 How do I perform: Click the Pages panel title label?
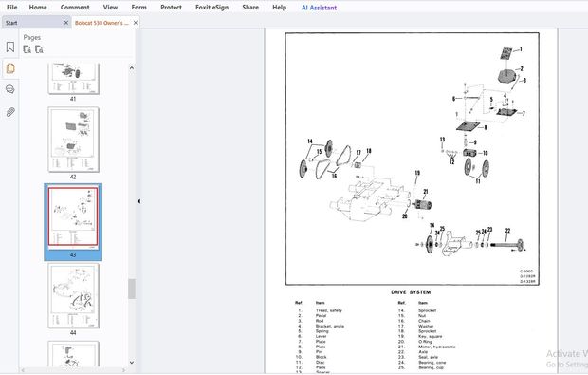click(32, 38)
